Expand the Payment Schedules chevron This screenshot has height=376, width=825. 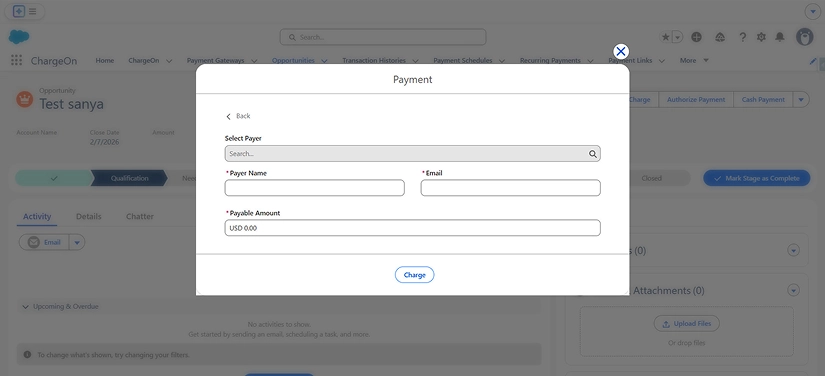[502, 61]
